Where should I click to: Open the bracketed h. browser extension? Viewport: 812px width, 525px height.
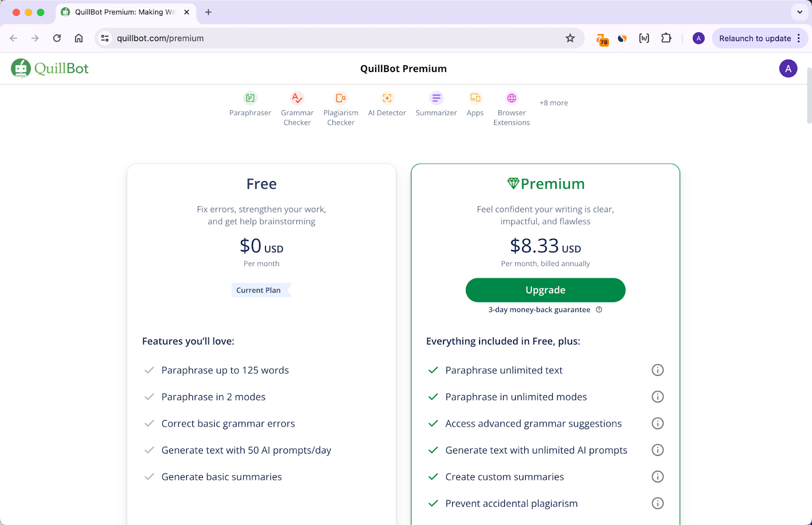click(x=644, y=38)
